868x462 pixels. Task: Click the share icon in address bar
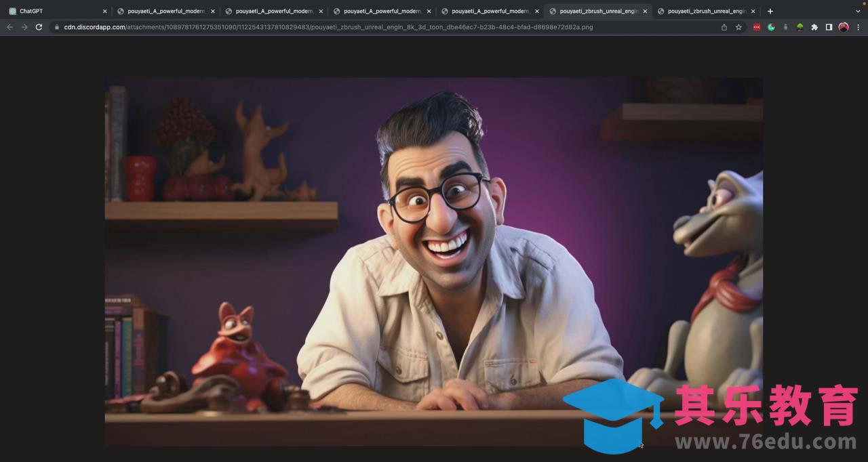pyautogui.click(x=724, y=27)
